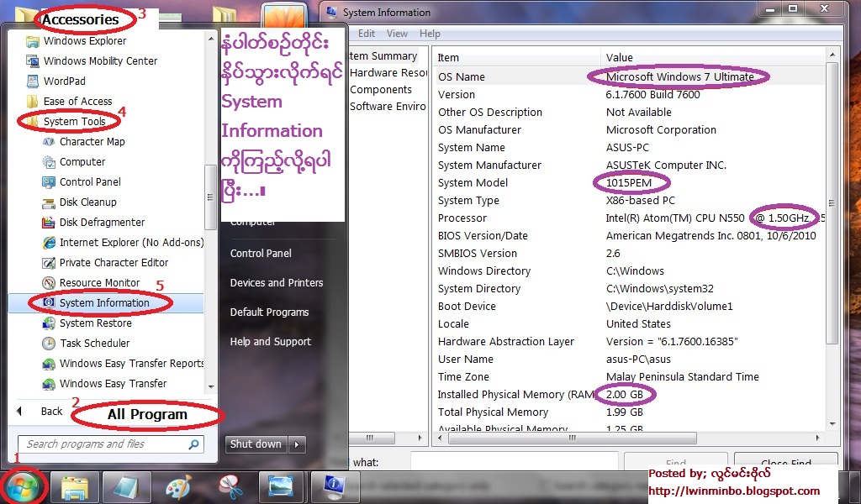Viewport: 861px width, 504px height.
Task: Click the Windows Mobility Center icon
Action: click(33, 60)
